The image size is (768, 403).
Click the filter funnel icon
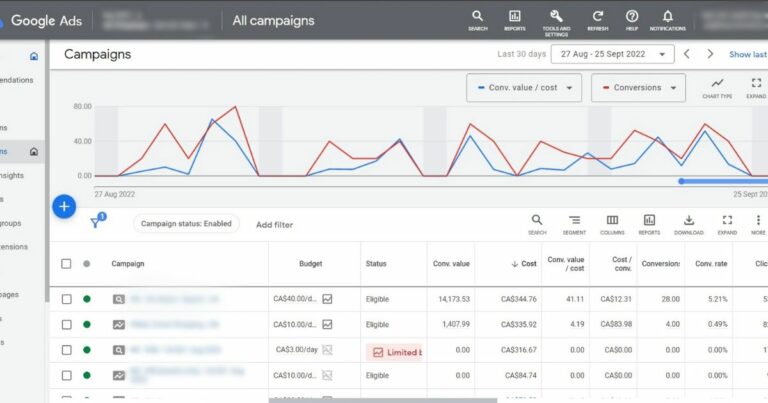click(96, 223)
